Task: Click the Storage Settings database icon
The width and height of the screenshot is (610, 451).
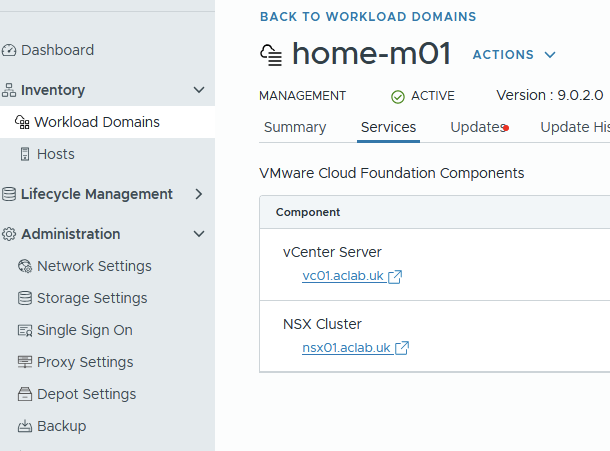Action: (26, 298)
